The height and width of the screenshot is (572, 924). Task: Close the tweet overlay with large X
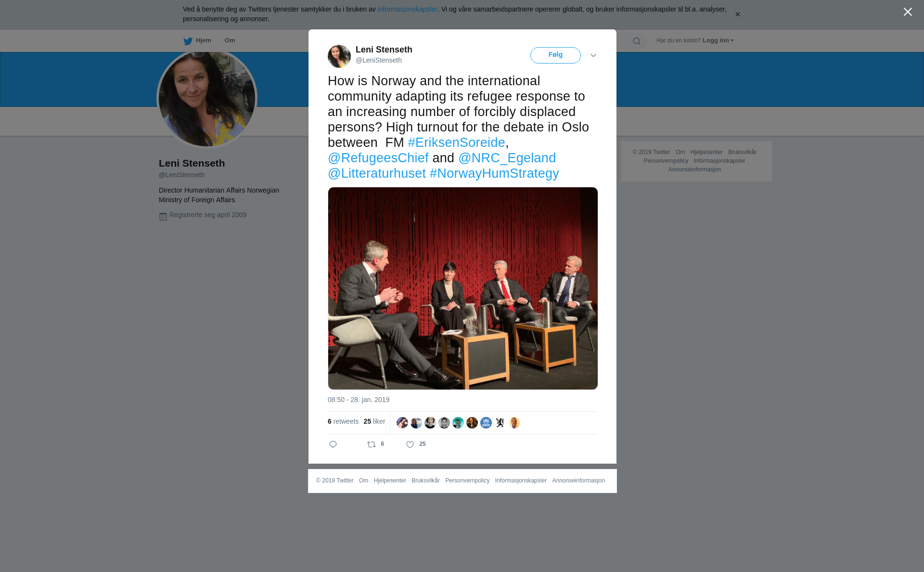[908, 12]
